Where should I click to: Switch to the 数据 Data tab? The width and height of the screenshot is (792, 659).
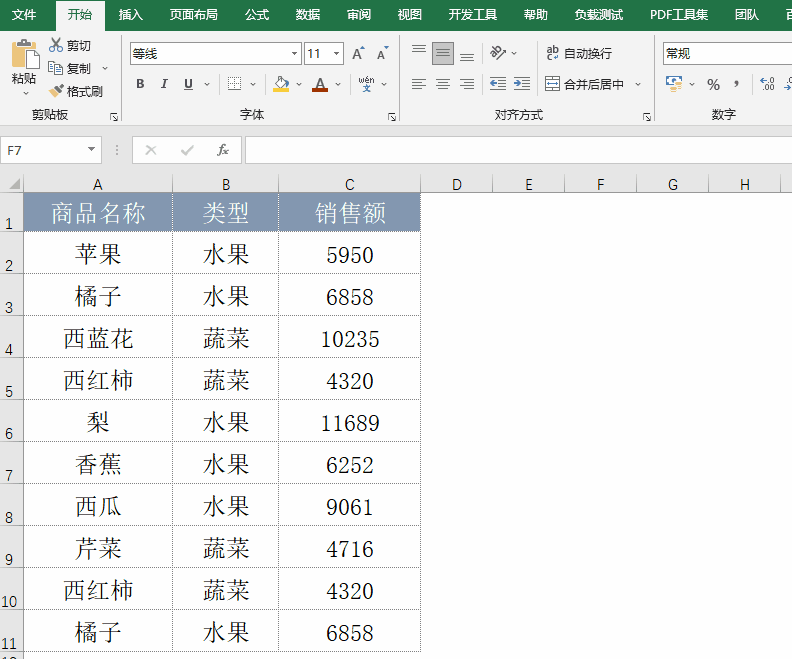pyautogui.click(x=308, y=15)
